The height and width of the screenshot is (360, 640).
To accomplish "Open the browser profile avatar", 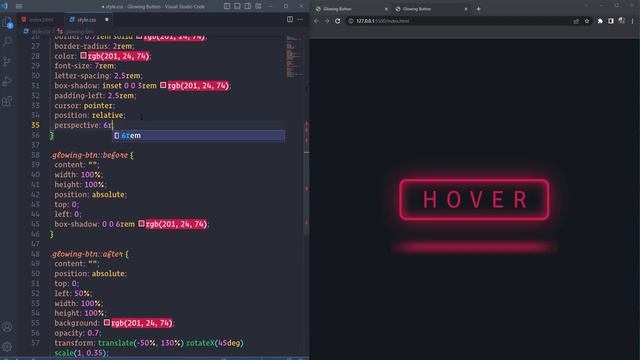I will pyautogui.click(x=621, y=21).
